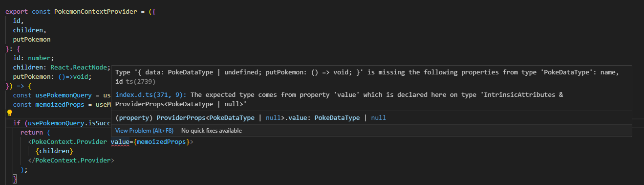Click the {children} expression in JSX
This screenshot has height=185, width=644.
point(54,151)
